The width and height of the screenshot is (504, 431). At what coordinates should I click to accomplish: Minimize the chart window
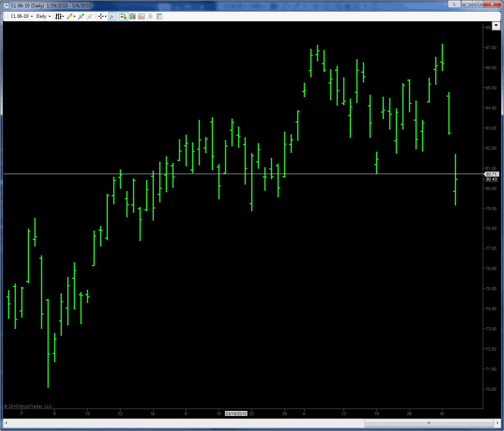(x=467, y=4)
